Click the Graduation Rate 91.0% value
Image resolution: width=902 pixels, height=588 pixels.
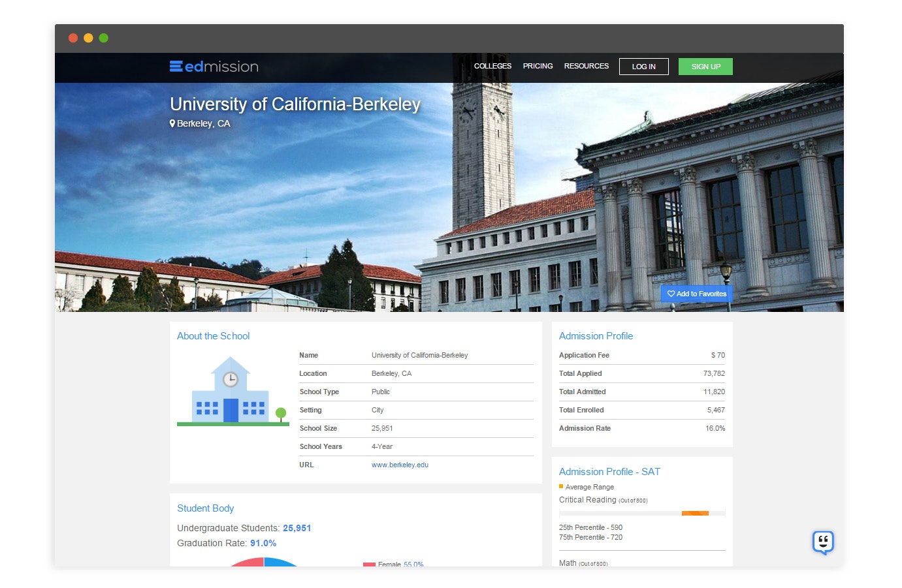(x=263, y=543)
